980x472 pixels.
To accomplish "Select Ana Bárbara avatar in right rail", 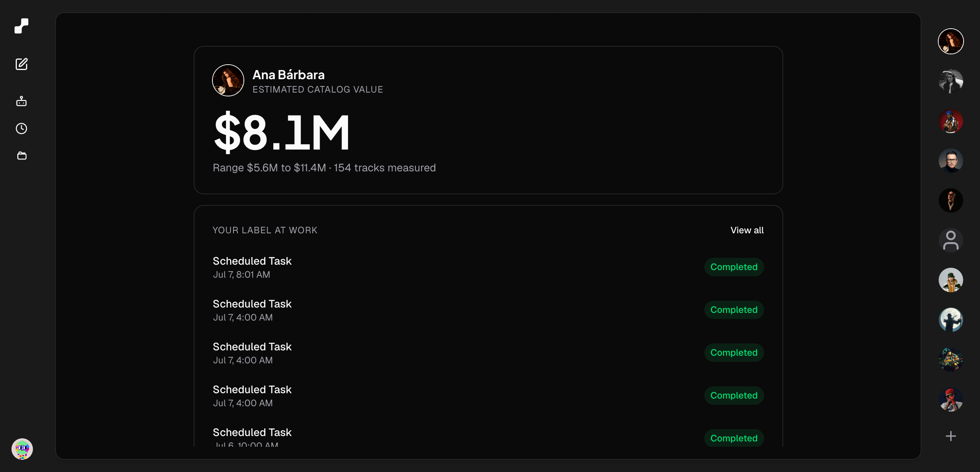I will (951, 41).
